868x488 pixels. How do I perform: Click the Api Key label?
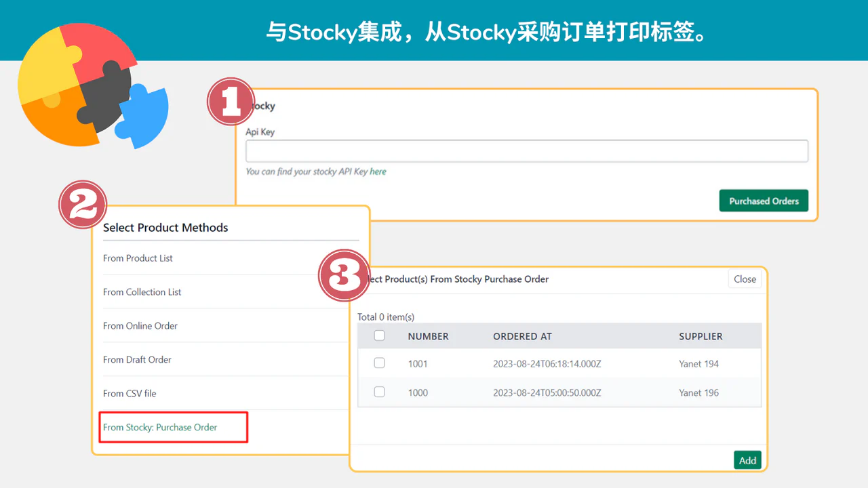(260, 132)
